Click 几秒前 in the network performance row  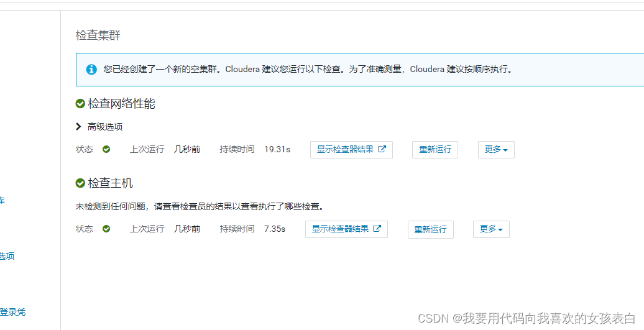[187, 149]
